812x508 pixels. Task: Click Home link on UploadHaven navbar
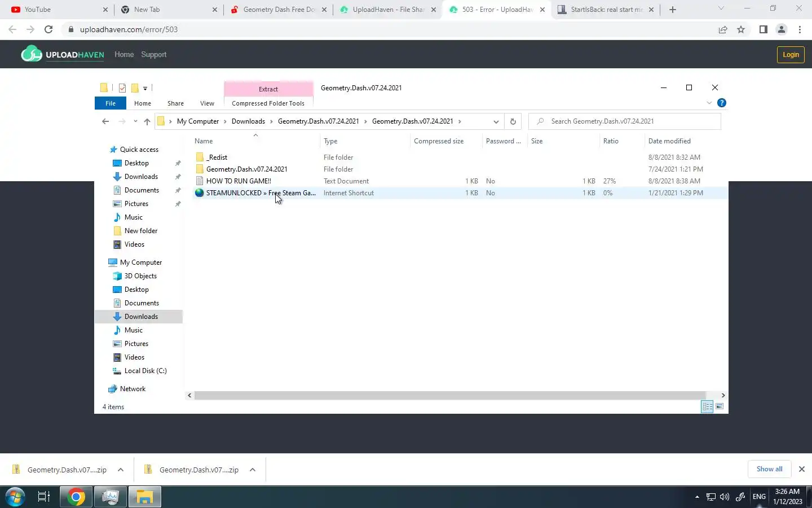click(124, 54)
